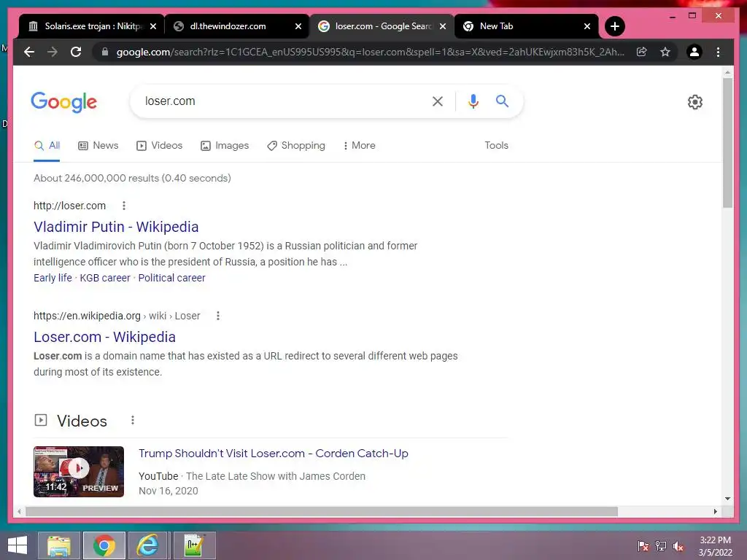Open the network status tray icon

[x=661, y=545]
